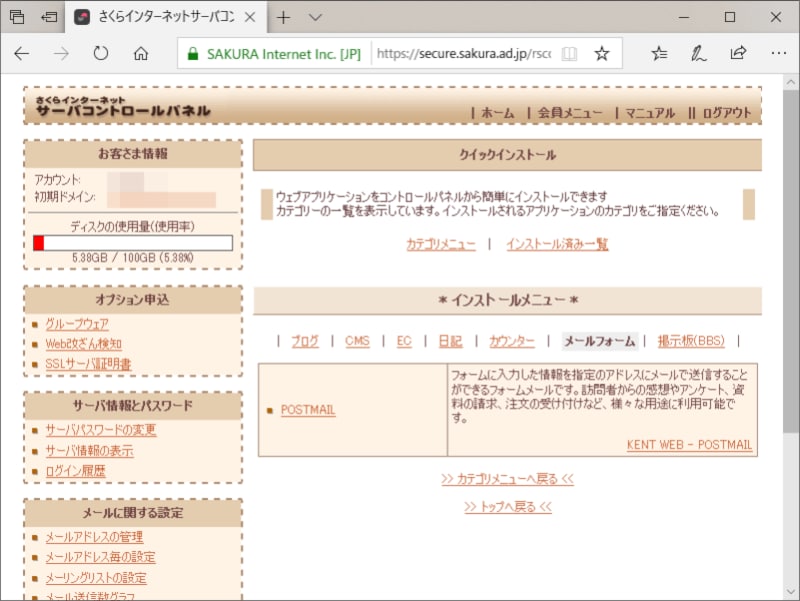
Task: Open the POSTMAIL installer link
Action: click(x=308, y=409)
